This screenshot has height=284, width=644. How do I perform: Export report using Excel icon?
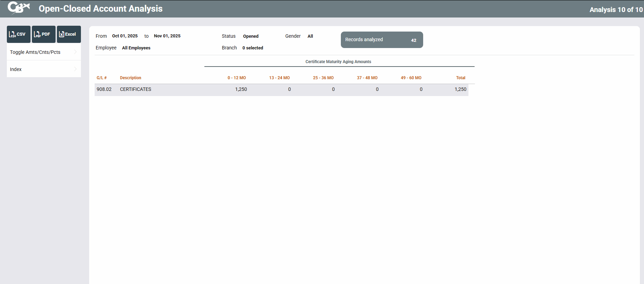pos(69,34)
